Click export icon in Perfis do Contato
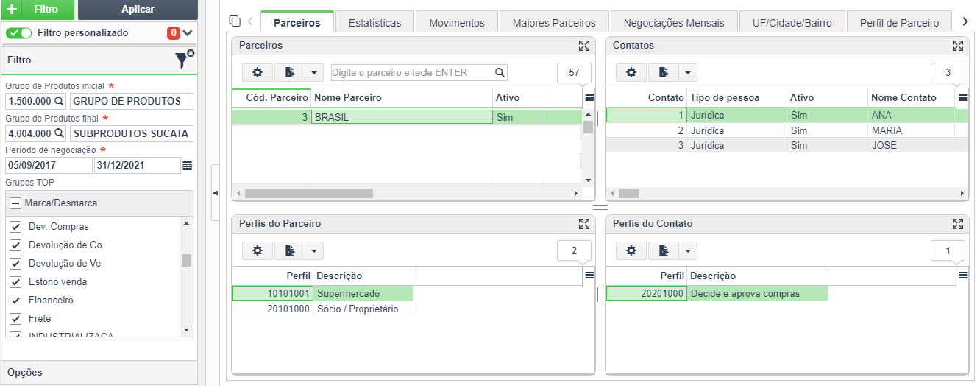 pyautogui.click(x=664, y=250)
